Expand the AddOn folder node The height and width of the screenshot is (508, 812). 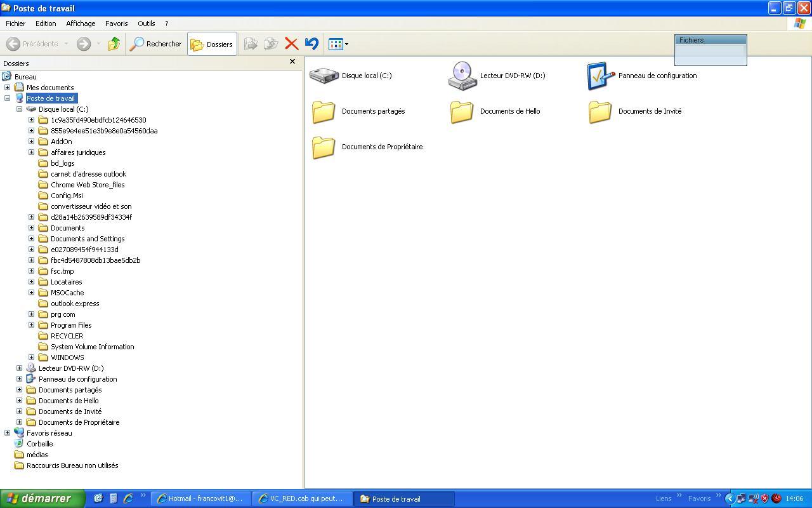(x=31, y=142)
